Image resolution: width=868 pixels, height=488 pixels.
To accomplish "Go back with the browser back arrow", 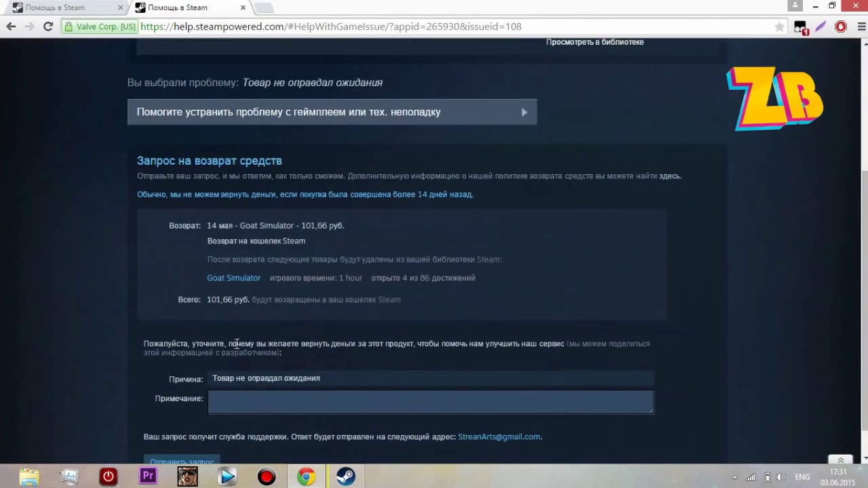I will click(x=11, y=26).
